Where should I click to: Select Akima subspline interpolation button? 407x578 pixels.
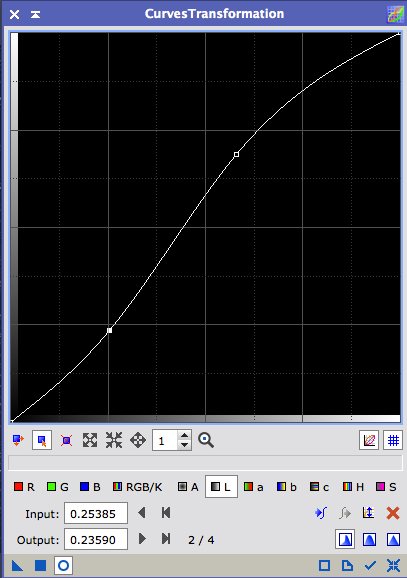click(x=345, y=539)
